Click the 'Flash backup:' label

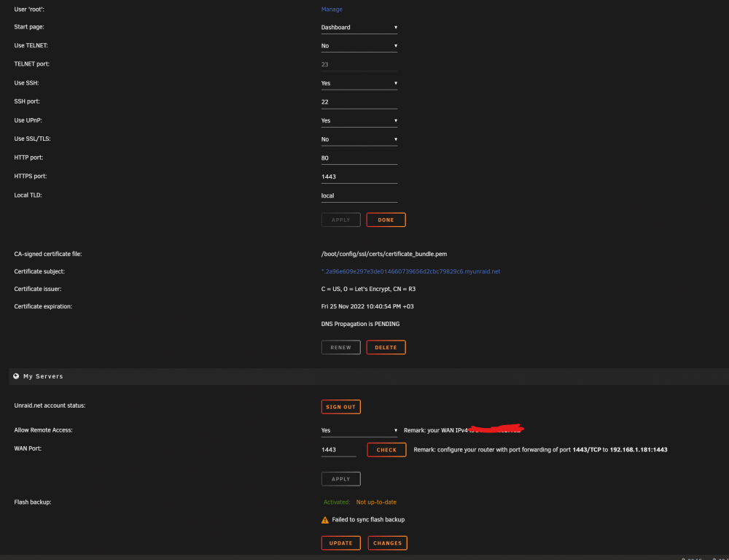pos(33,502)
